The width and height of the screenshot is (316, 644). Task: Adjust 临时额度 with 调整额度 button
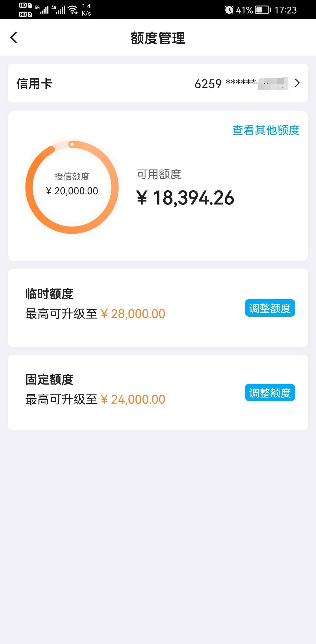(x=270, y=308)
